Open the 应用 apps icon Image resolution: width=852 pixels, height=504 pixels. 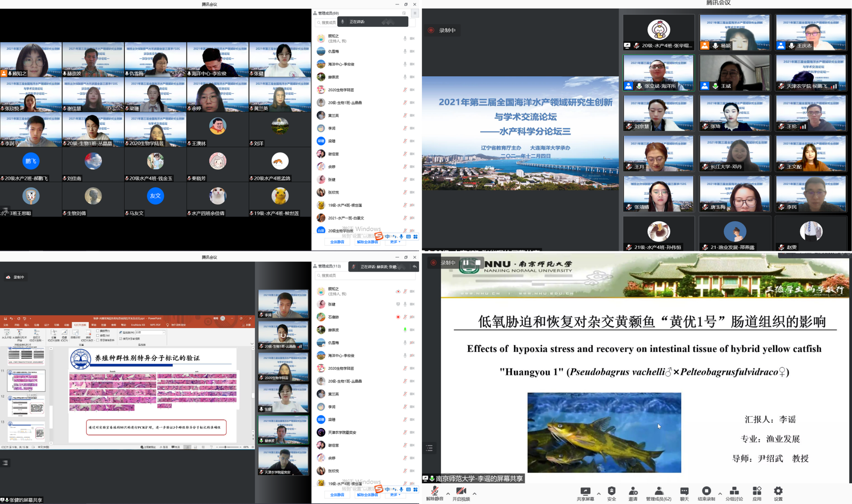pos(757,491)
